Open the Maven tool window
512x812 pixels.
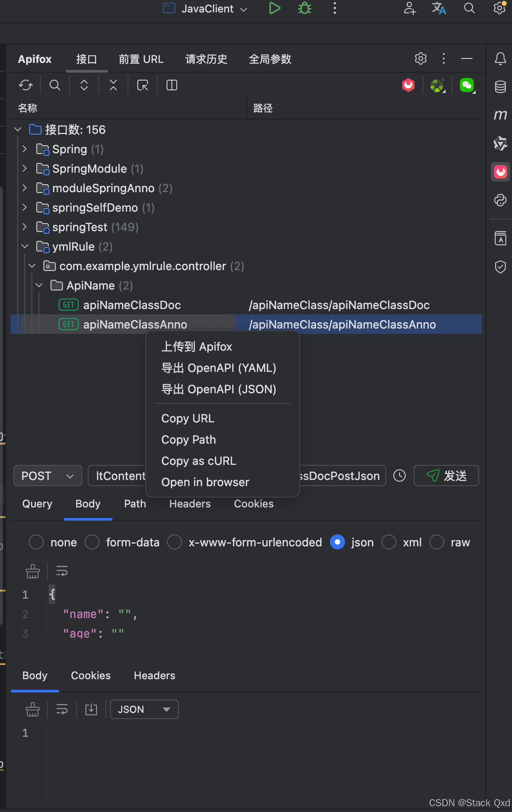[x=500, y=115]
